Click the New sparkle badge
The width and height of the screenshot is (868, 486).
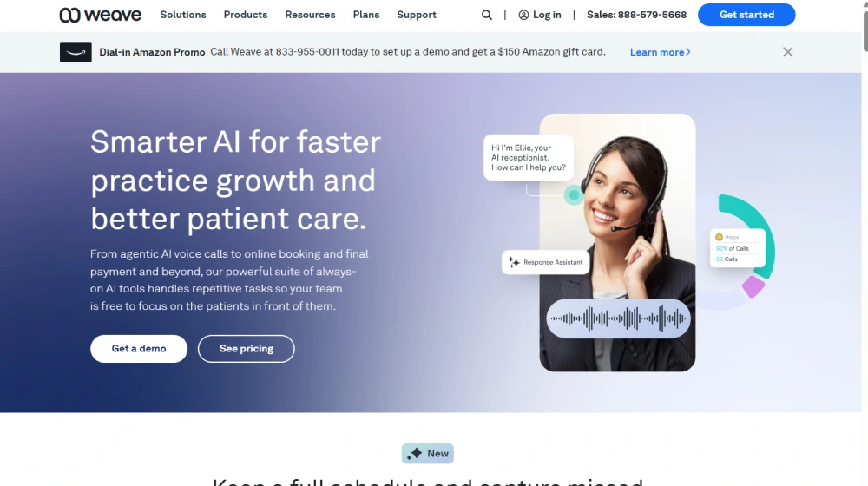click(x=428, y=453)
